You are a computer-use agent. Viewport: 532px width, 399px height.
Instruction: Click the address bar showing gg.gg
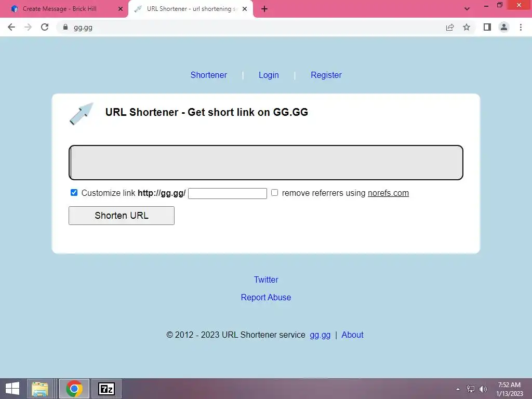251,27
